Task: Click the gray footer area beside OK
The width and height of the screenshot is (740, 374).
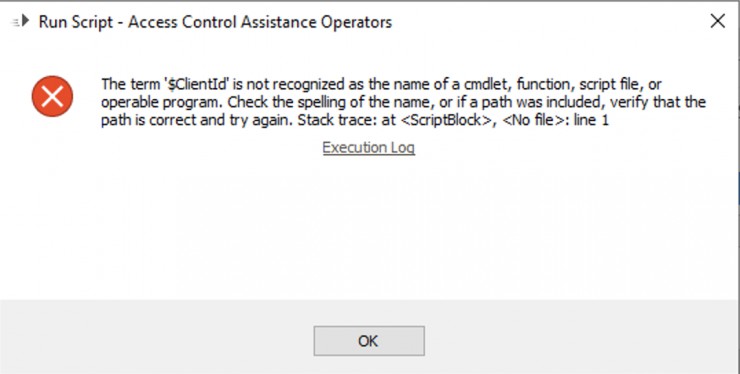Action: [566, 336]
